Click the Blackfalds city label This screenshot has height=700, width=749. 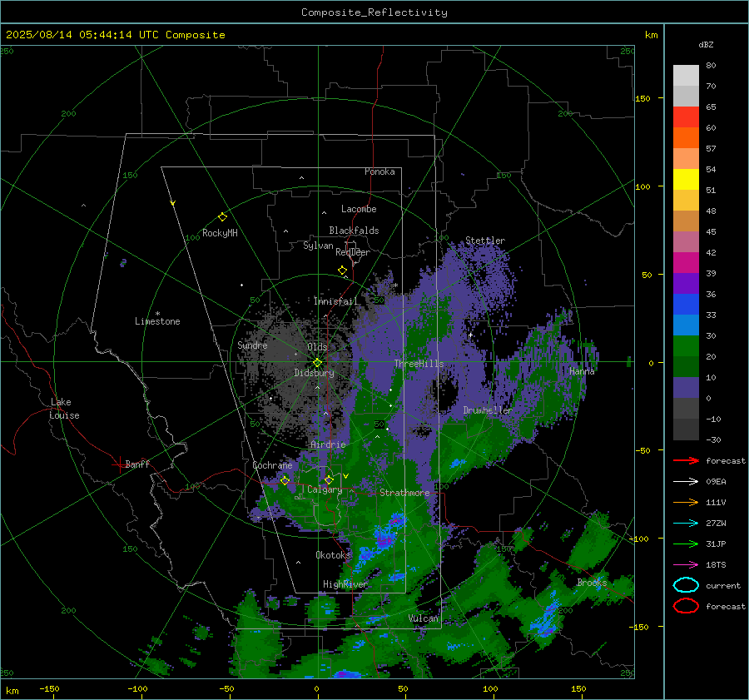(x=354, y=231)
